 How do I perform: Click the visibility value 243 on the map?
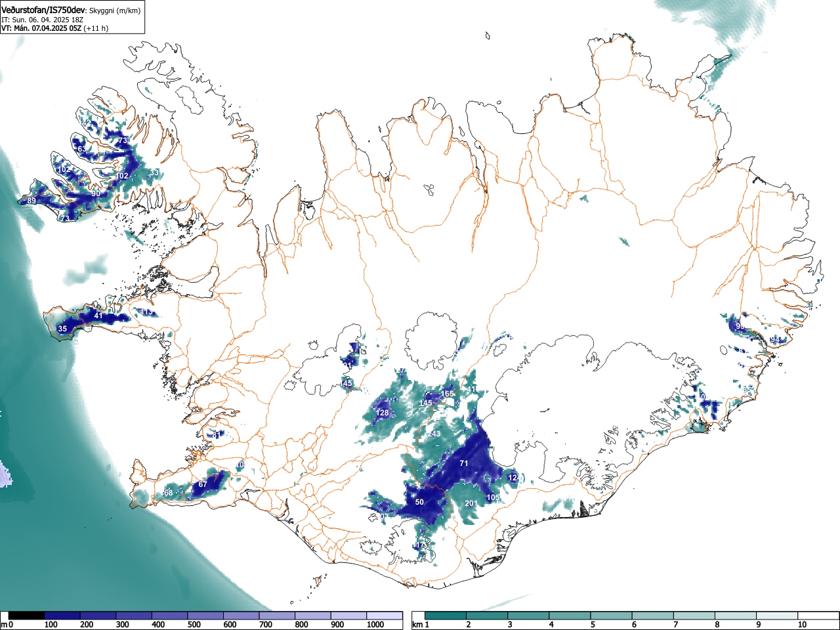(434, 434)
